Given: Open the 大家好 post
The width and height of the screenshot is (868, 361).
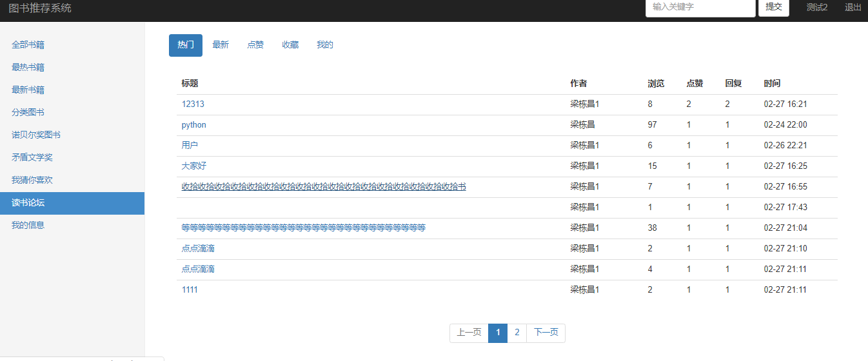Looking at the screenshot, I should coord(194,166).
